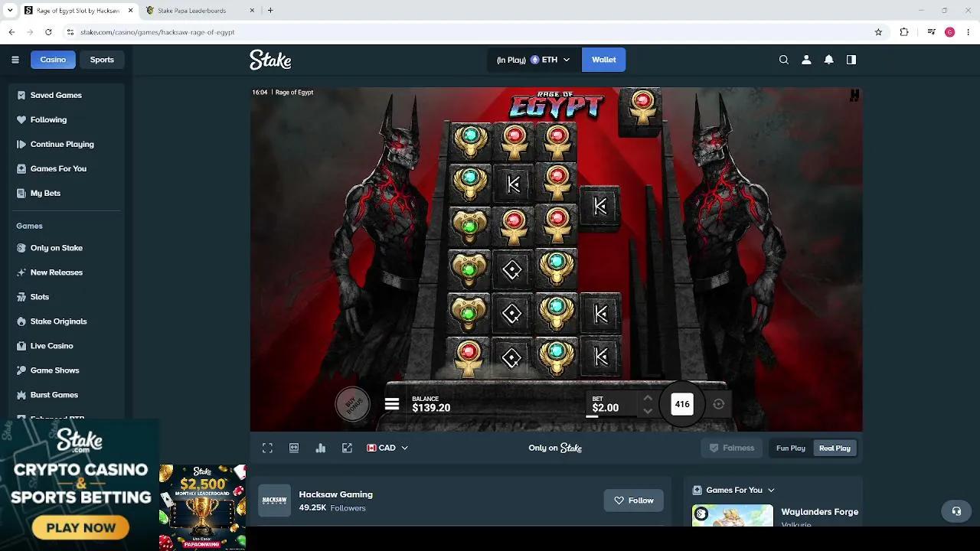Open the Hacksaw Gaming provider link

(335, 494)
